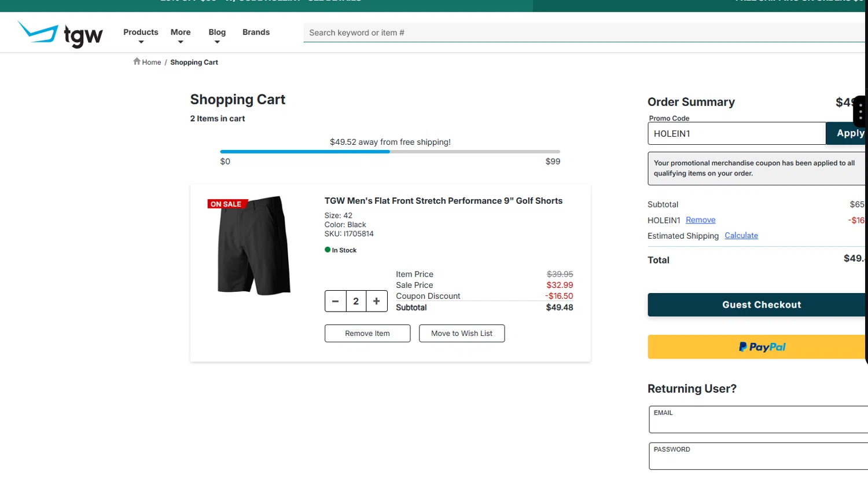
Task: Open the Products menu
Action: point(141,32)
